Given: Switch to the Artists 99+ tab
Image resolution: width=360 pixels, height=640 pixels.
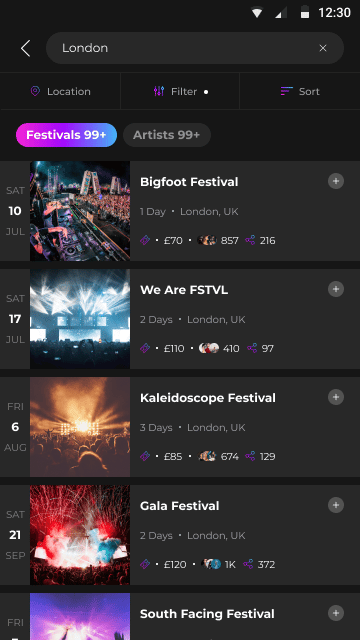Looking at the screenshot, I should (x=167, y=135).
